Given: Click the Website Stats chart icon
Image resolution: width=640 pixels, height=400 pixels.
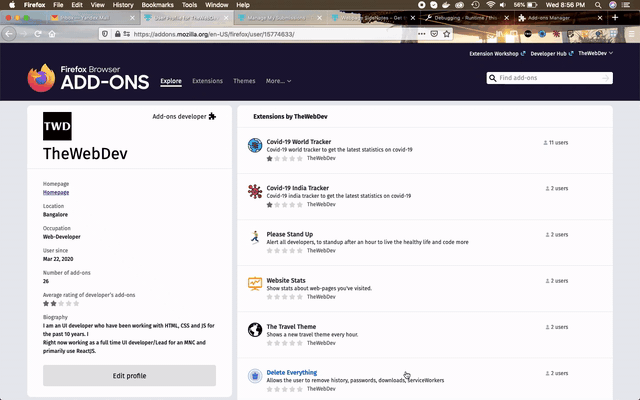Looking at the screenshot, I should pos(255,283).
